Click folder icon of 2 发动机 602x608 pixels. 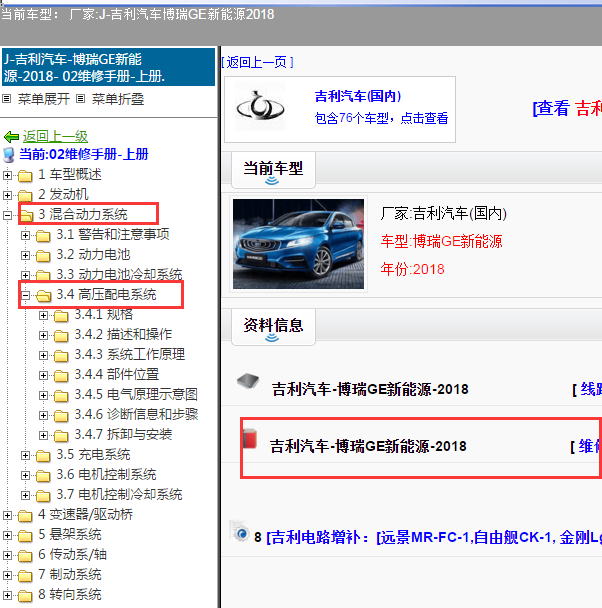[25, 195]
